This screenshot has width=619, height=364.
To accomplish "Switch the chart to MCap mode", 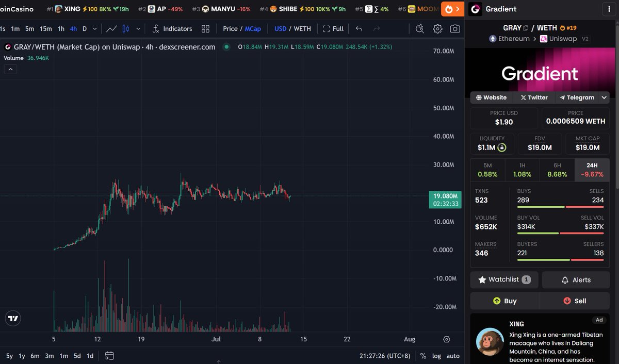I will coord(253,29).
